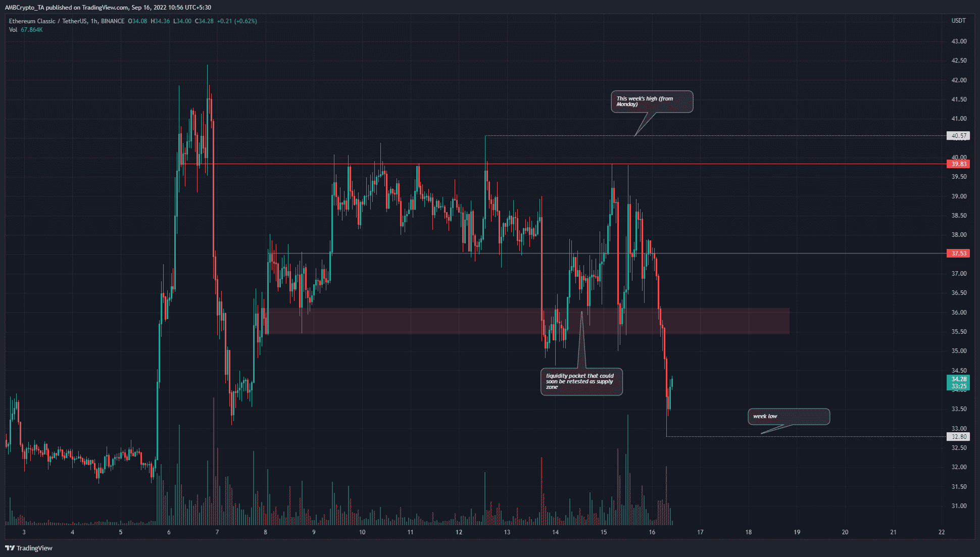Click the 43.00 price axis value
Screen dimensions: 980x557
959,41
